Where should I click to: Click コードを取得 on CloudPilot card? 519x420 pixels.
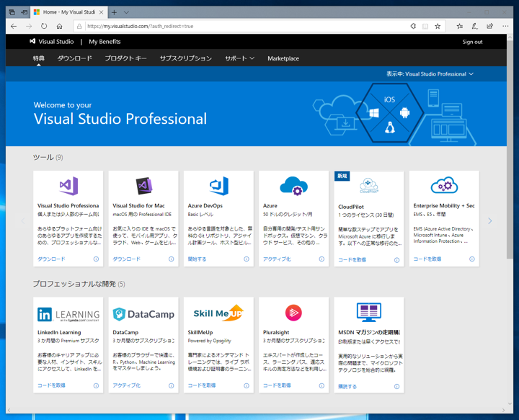[x=352, y=260]
